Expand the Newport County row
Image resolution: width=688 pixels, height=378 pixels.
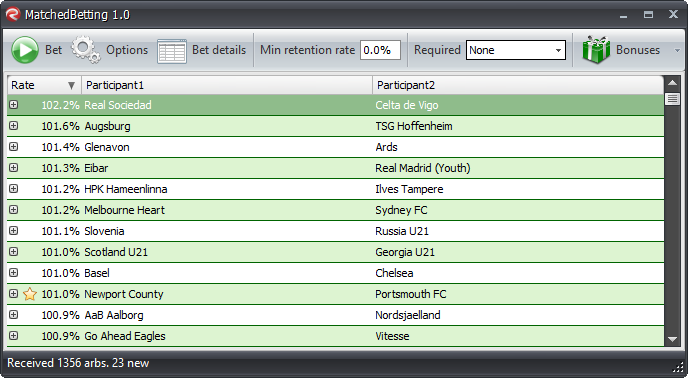point(14,293)
